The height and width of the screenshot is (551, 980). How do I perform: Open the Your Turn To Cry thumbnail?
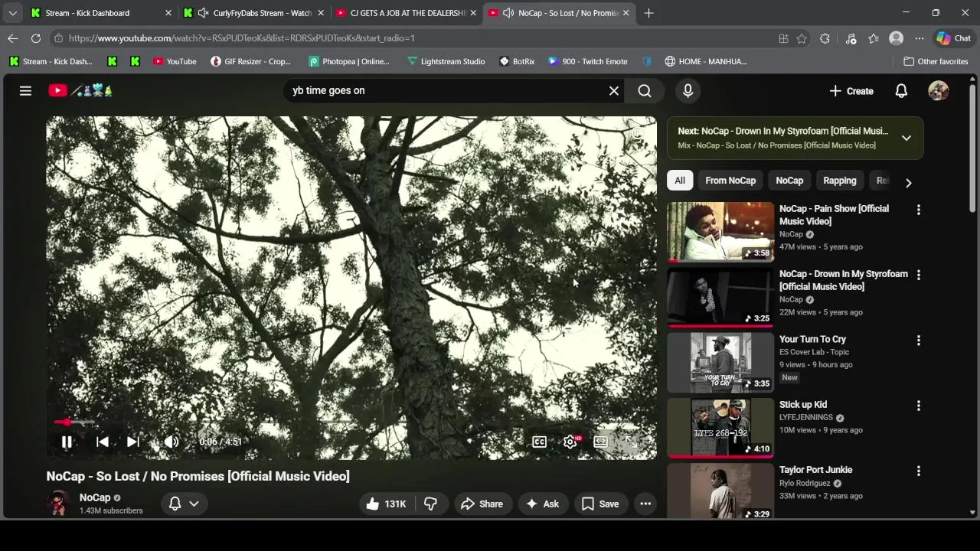click(720, 362)
